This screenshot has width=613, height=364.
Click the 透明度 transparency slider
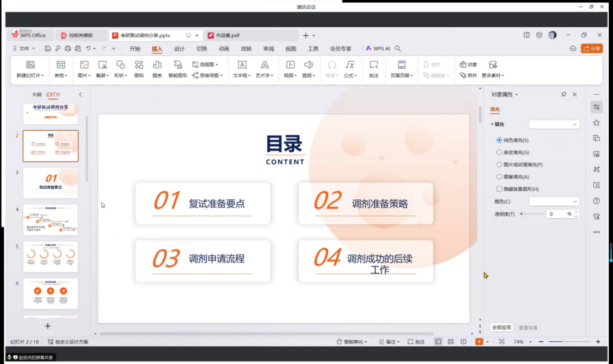(x=531, y=214)
